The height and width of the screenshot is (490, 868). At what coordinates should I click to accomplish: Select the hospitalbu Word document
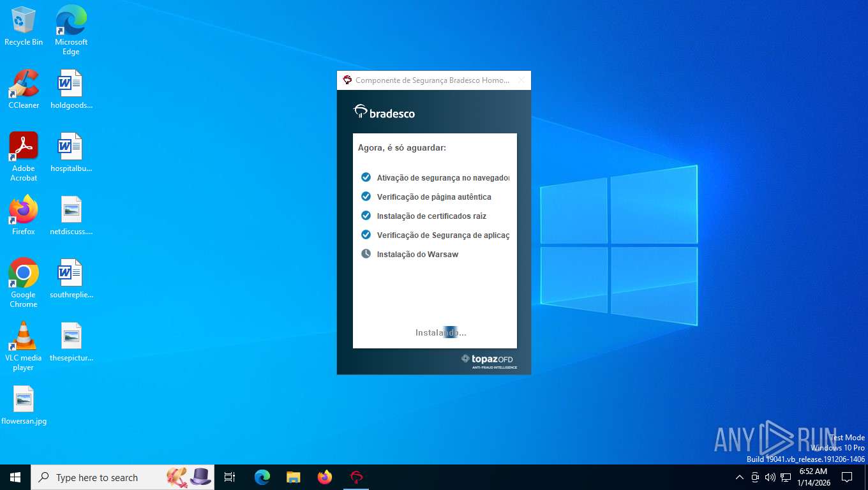pyautogui.click(x=71, y=152)
